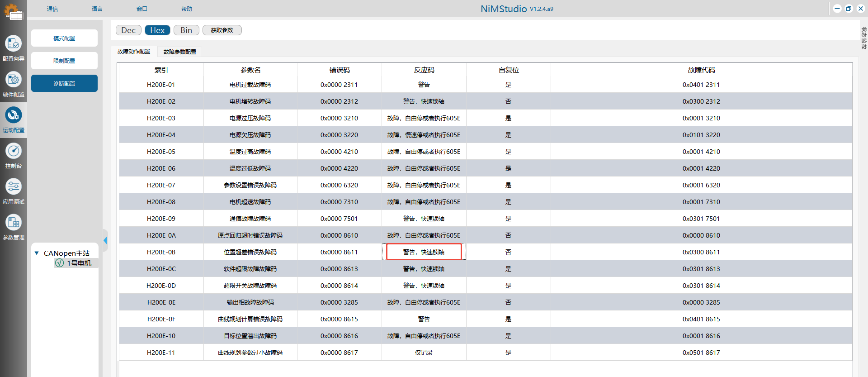Click parameter name 参数设置错误故障码
Viewport: 868px width, 377px height.
250,185
